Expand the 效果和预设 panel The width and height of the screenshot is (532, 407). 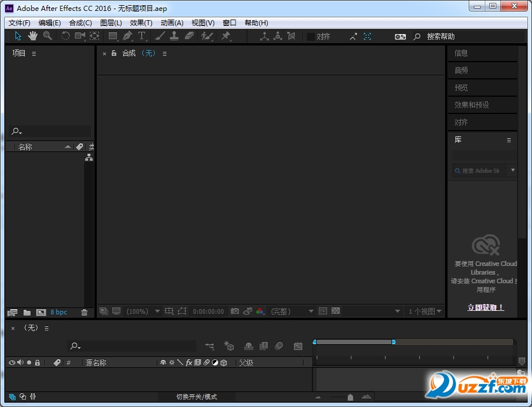click(482, 105)
